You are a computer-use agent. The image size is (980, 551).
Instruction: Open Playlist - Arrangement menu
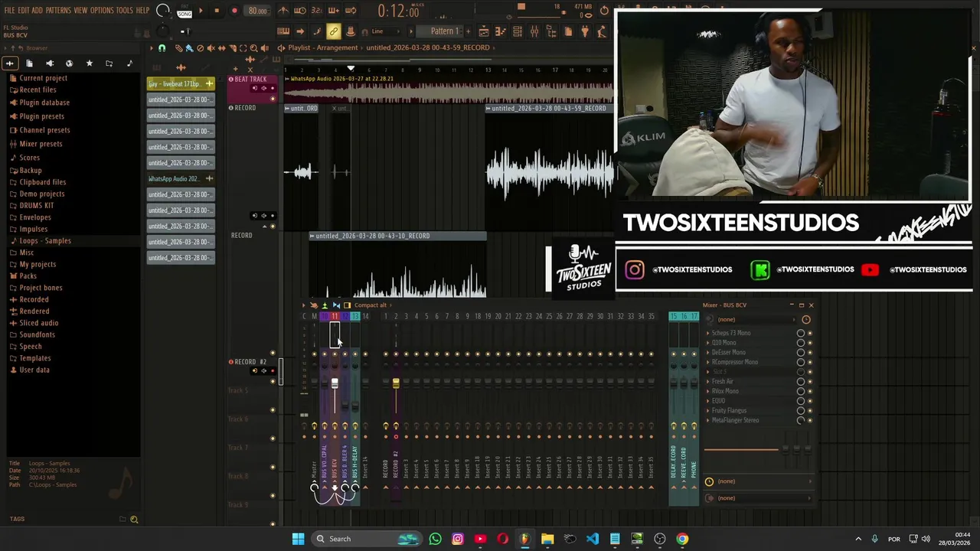(322, 47)
